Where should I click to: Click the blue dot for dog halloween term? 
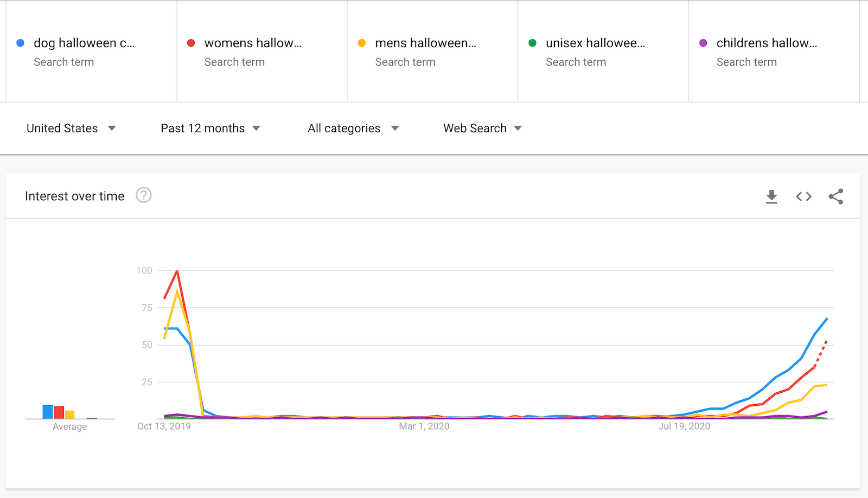[x=21, y=43]
